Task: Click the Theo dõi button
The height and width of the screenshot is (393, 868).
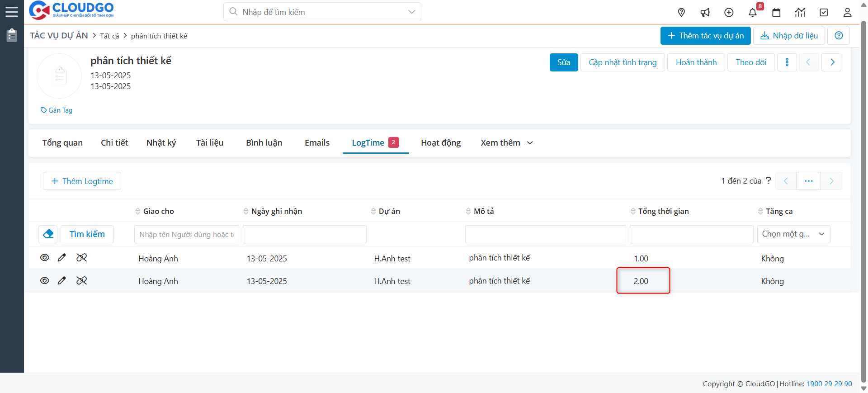Action: [x=751, y=62]
